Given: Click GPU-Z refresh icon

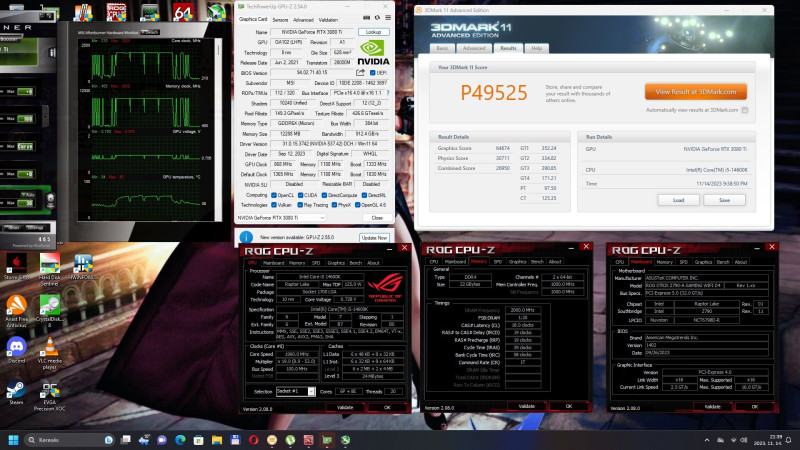Looking at the screenshot, I should [378, 18].
